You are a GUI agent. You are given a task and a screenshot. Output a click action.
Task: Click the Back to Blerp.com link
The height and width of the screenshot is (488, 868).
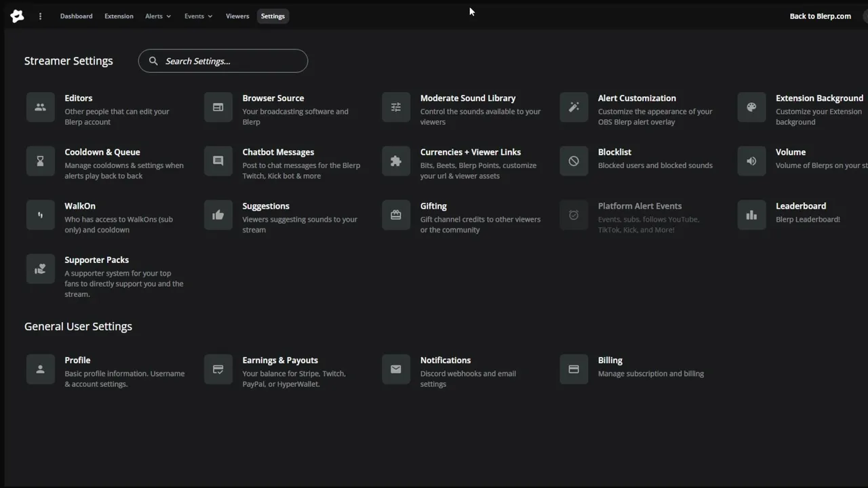[820, 16]
